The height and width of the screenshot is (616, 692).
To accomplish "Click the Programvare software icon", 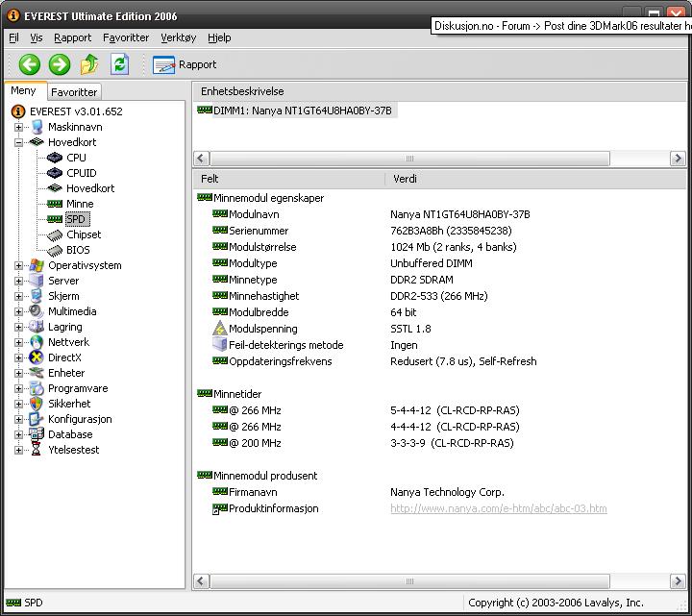I will (37, 389).
